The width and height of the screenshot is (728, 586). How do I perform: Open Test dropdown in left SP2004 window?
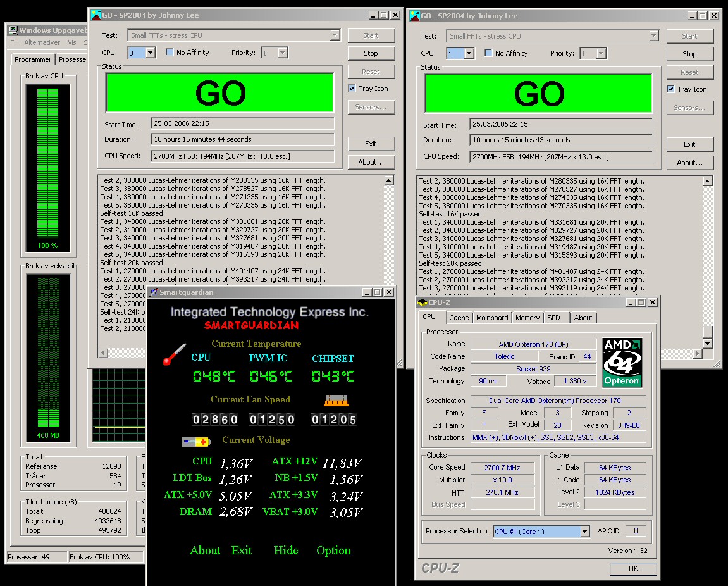[x=335, y=35]
